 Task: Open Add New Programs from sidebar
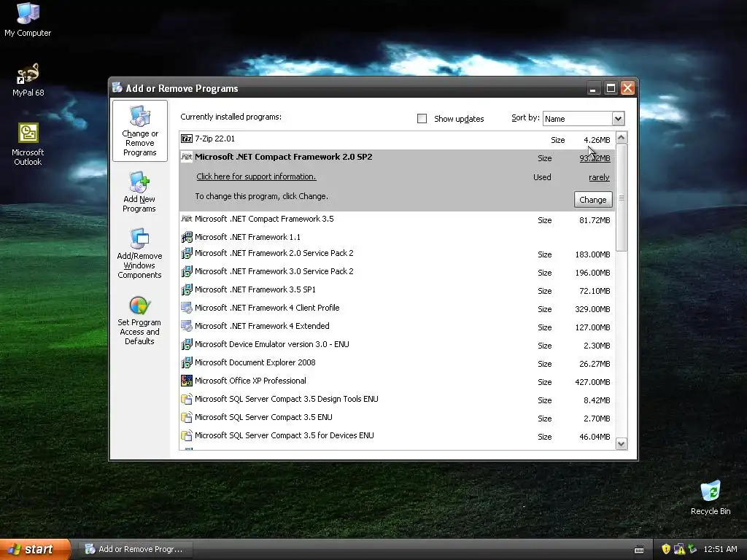139,192
